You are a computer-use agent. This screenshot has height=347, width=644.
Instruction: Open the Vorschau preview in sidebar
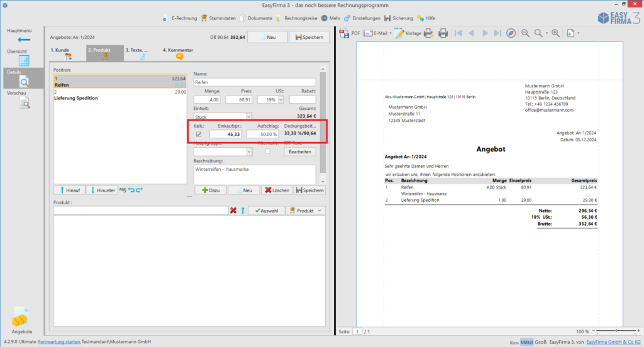24,102
